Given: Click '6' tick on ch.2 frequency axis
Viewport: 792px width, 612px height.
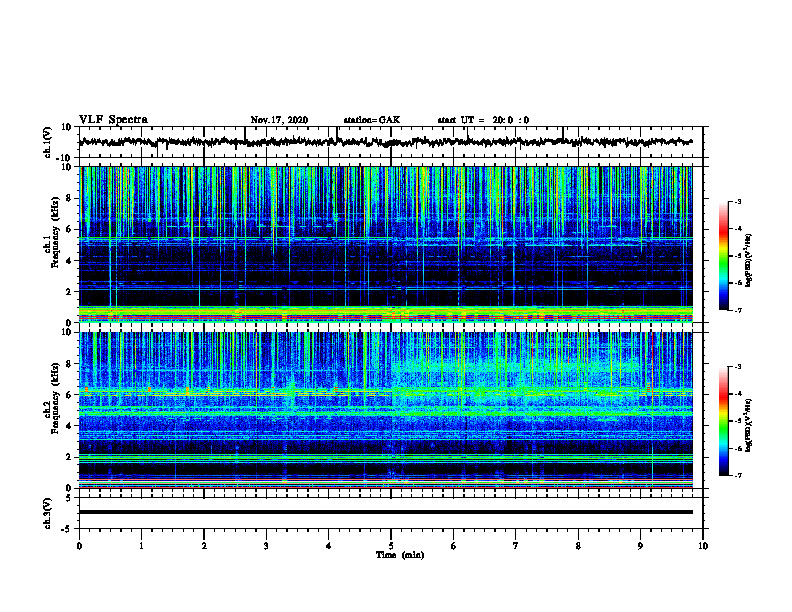Looking at the screenshot, I should pyautogui.click(x=70, y=395).
